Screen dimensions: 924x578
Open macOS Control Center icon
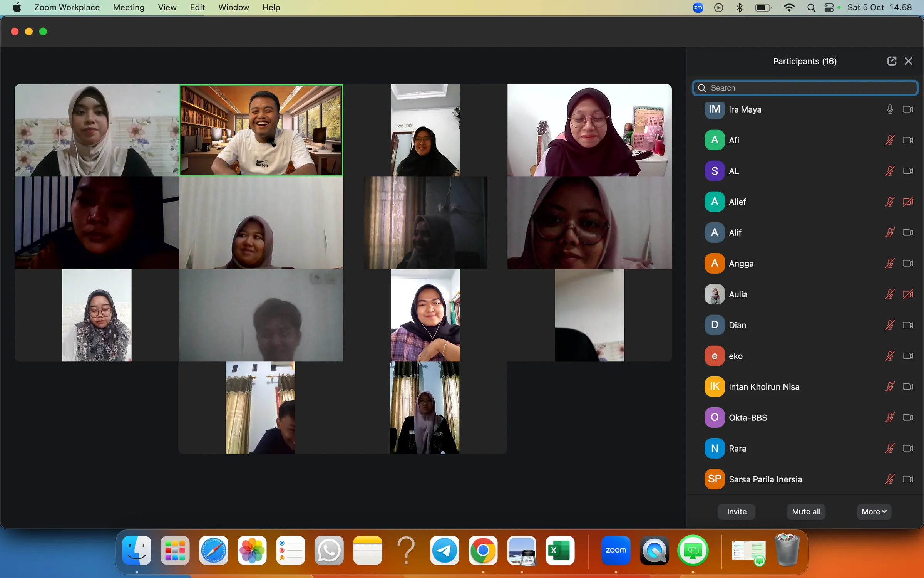pyautogui.click(x=829, y=8)
